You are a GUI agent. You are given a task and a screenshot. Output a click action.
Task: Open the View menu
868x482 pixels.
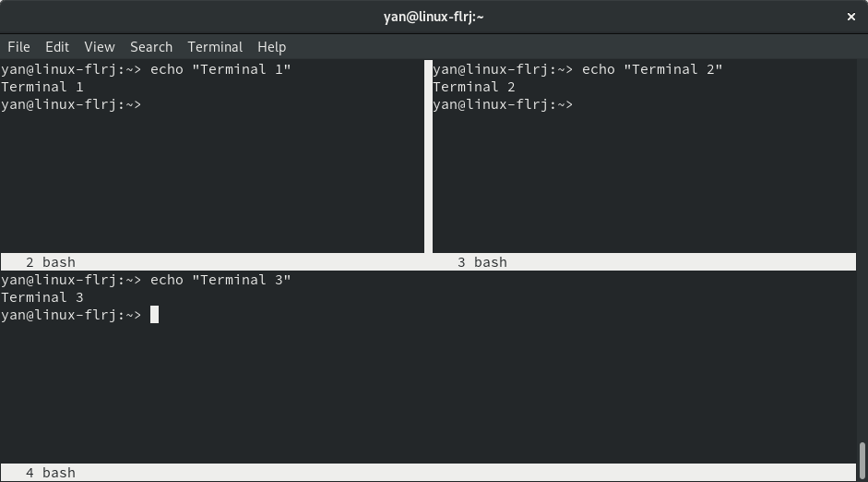pyautogui.click(x=100, y=47)
